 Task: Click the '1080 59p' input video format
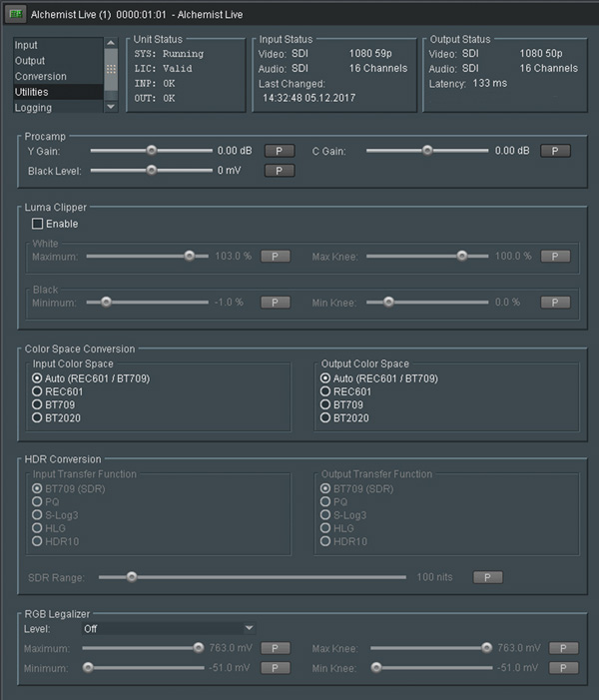click(370, 54)
